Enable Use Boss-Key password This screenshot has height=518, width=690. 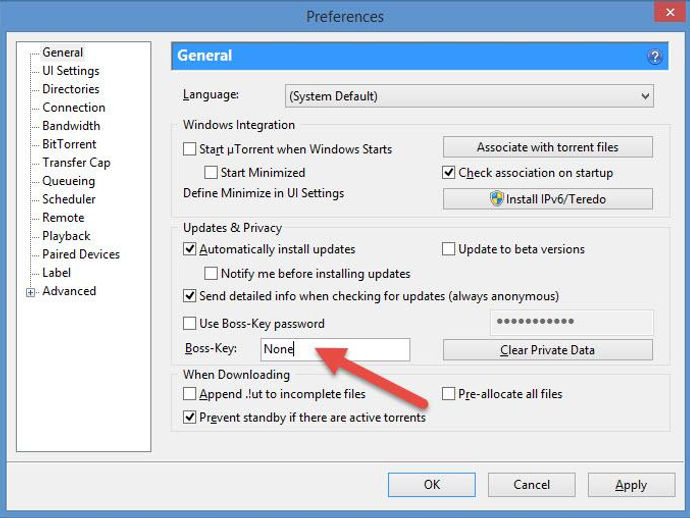[190, 323]
